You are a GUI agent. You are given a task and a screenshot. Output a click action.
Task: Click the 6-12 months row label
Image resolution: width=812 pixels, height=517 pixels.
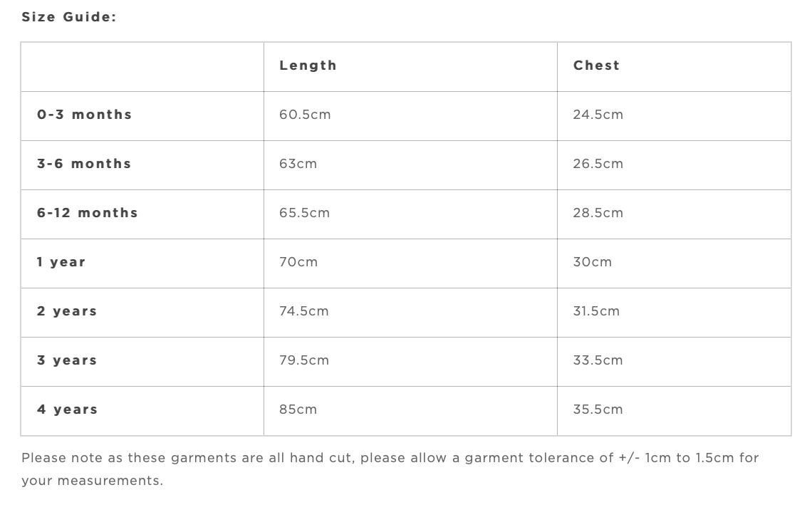87,213
